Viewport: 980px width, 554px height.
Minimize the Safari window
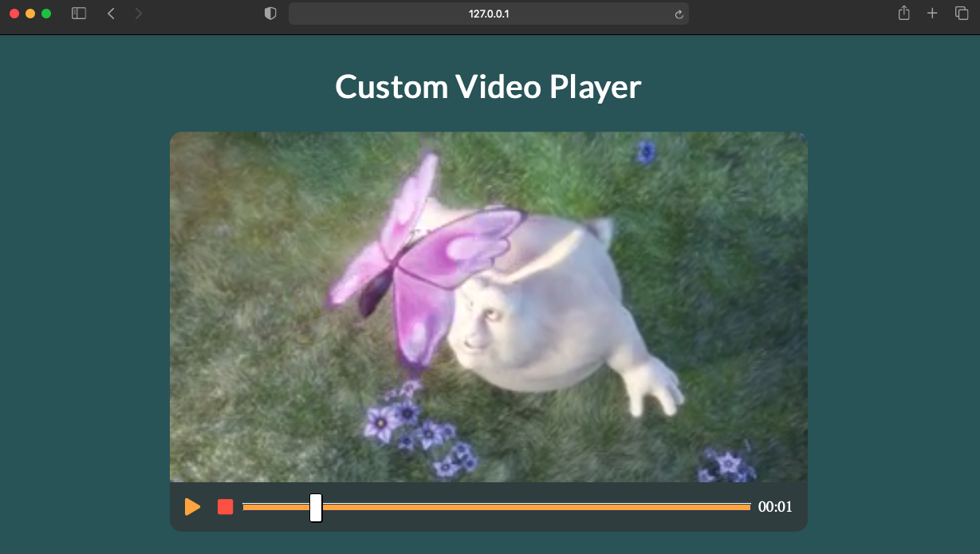(x=30, y=14)
